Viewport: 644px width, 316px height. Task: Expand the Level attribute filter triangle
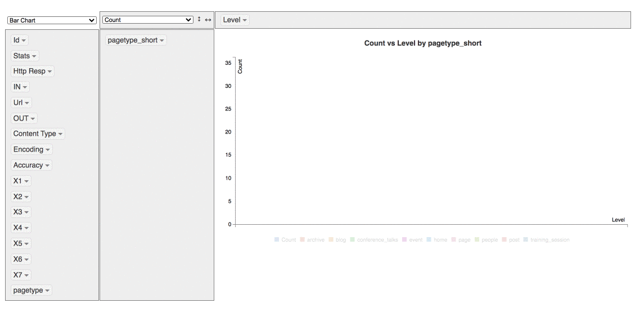245,20
